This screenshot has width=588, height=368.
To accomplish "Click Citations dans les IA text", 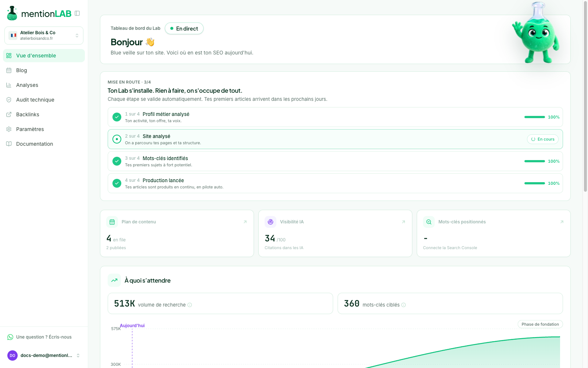I will pyautogui.click(x=284, y=248).
